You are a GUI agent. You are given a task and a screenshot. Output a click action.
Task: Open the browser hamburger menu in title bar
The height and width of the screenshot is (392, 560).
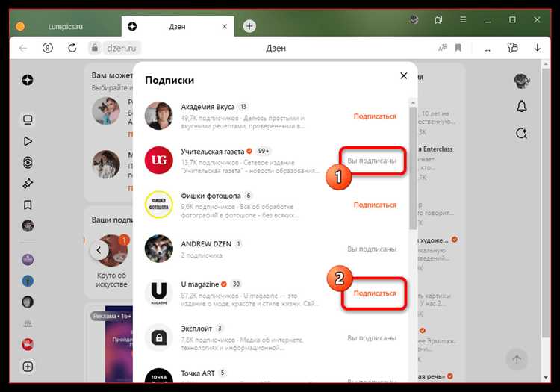(463, 19)
